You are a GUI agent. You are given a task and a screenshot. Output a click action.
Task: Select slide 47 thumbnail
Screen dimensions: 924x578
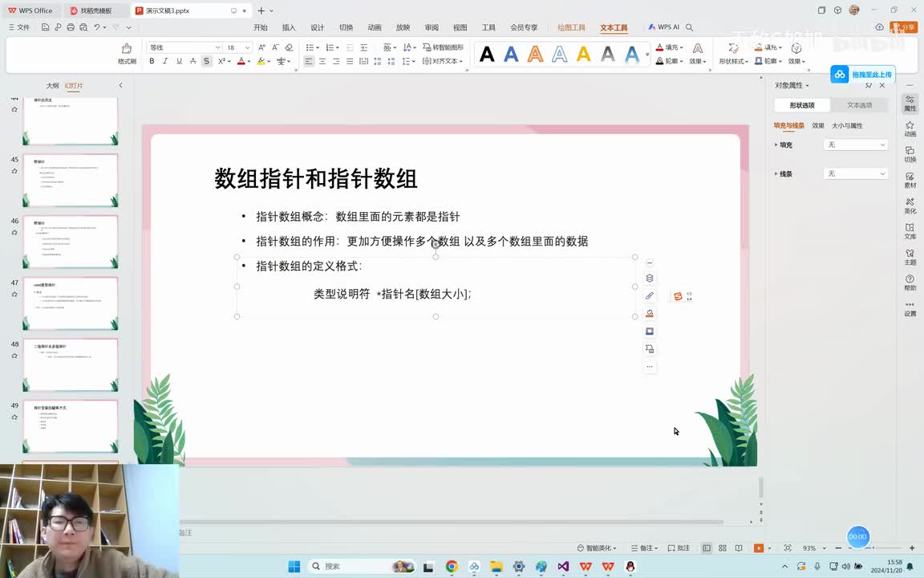pos(70,303)
